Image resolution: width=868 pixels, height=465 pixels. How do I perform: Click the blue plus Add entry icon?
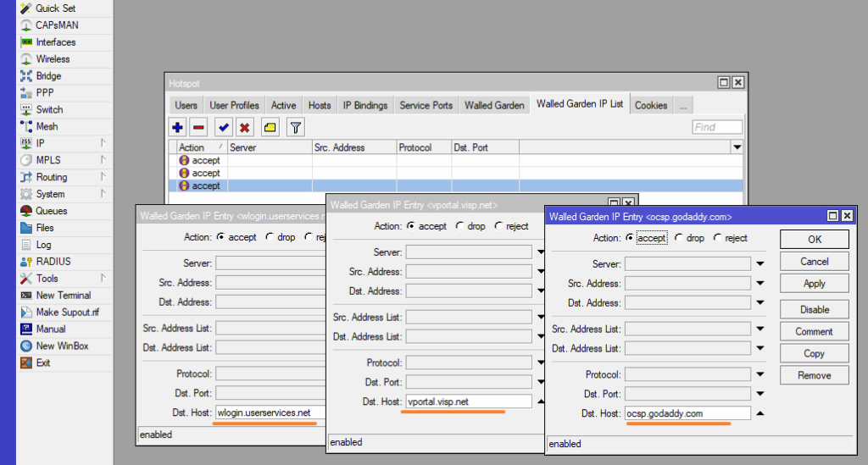pyautogui.click(x=177, y=127)
